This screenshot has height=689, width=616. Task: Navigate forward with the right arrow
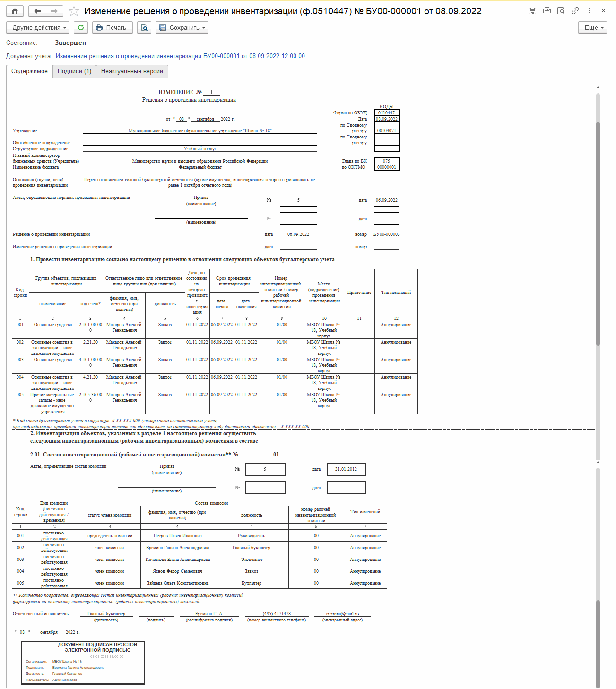[x=54, y=11]
